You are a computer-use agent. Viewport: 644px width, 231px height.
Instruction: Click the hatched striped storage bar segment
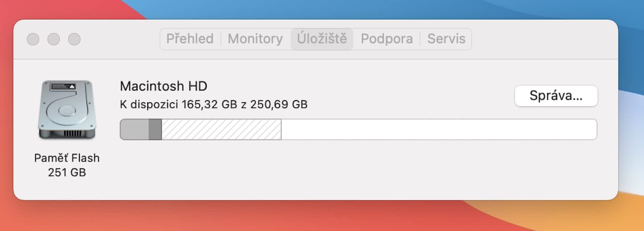[221, 129]
